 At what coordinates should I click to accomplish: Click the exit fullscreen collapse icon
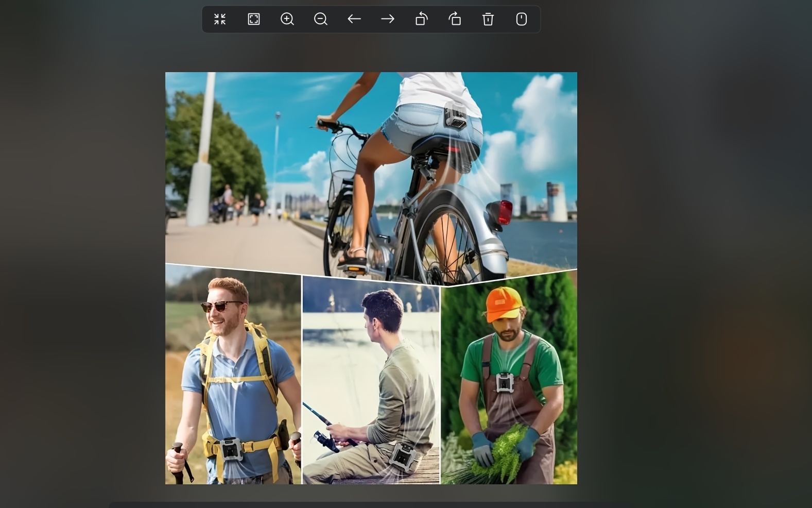pyautogui.click(x=220, y=20)
